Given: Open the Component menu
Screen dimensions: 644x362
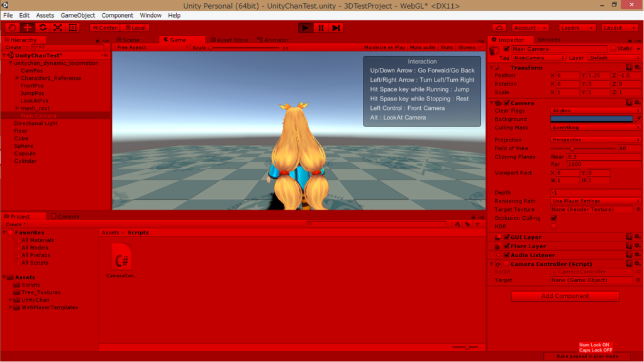Looking at the screenshot, I should tap(117, 15).
